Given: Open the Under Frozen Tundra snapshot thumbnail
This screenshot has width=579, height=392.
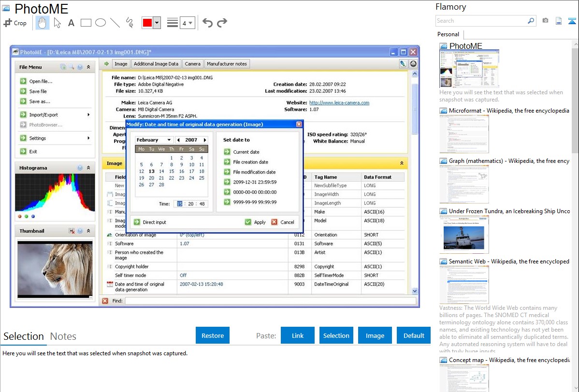Looking at the screenshot, I should [x=464, y=234].
